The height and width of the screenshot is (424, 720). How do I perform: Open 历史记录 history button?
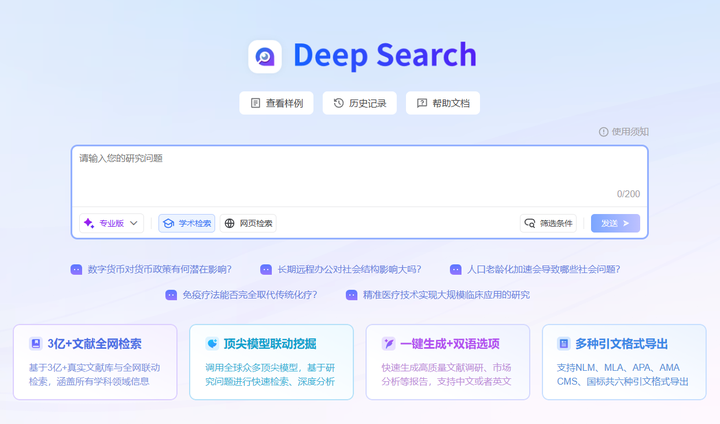pyautogui.click(x=360, y=103)
